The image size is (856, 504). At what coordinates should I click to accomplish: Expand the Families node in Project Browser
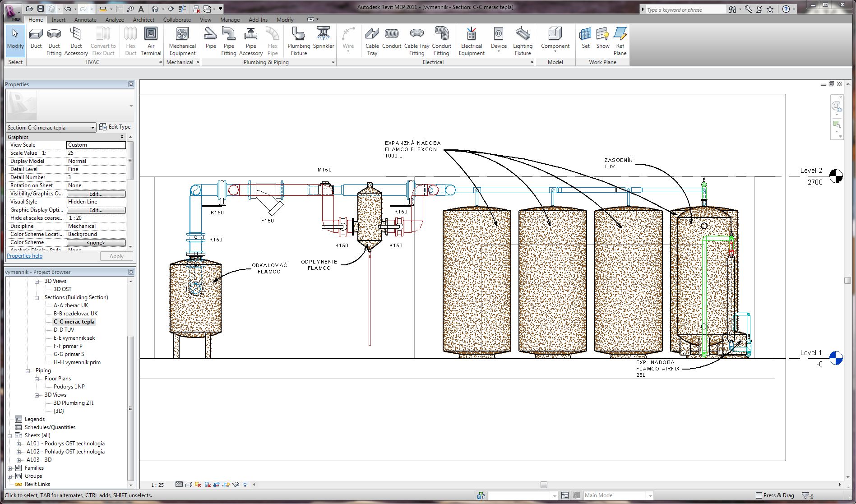coord(10,468)
